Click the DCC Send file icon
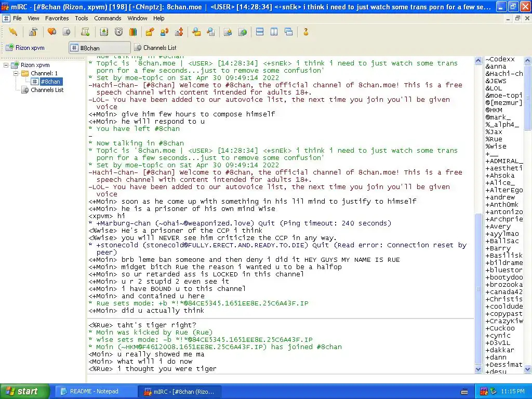 pyautogui.click(x=150, y=32)
